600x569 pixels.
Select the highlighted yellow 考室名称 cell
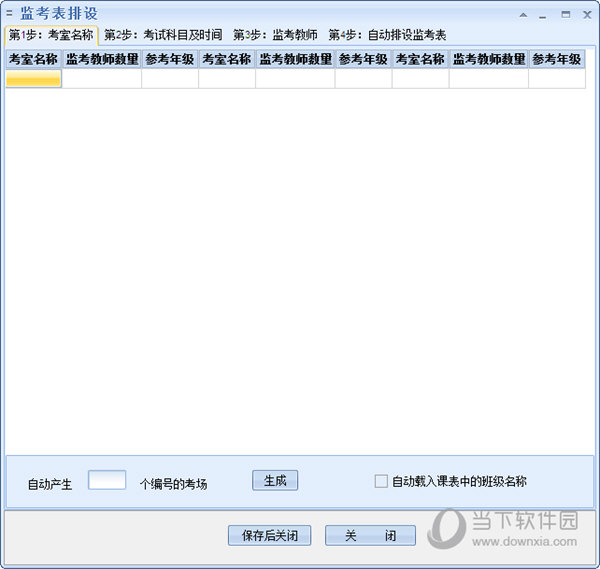point(34,78)
